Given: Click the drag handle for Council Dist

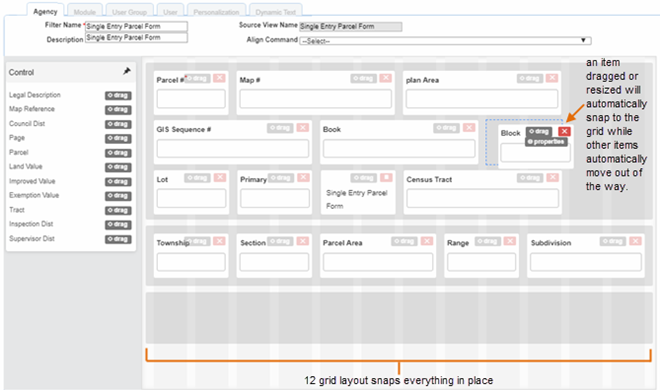Looking at the screenshot, I should (x=118, y=124).
